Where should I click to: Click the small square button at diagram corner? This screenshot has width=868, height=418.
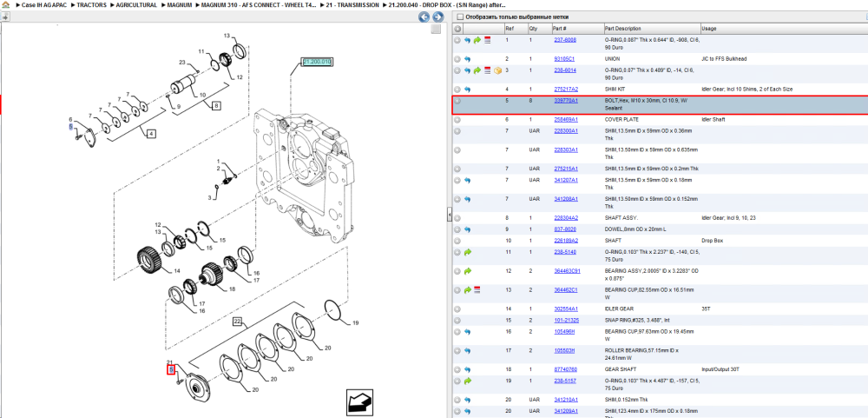click(x=436, y=29)
